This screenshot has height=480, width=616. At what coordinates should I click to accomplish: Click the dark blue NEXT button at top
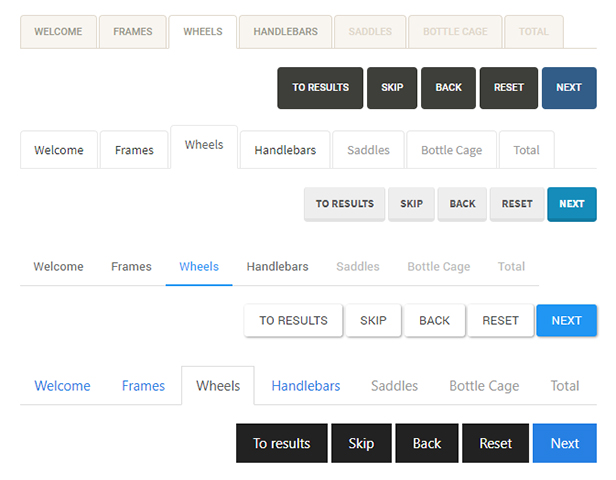(x=569, y=88)
